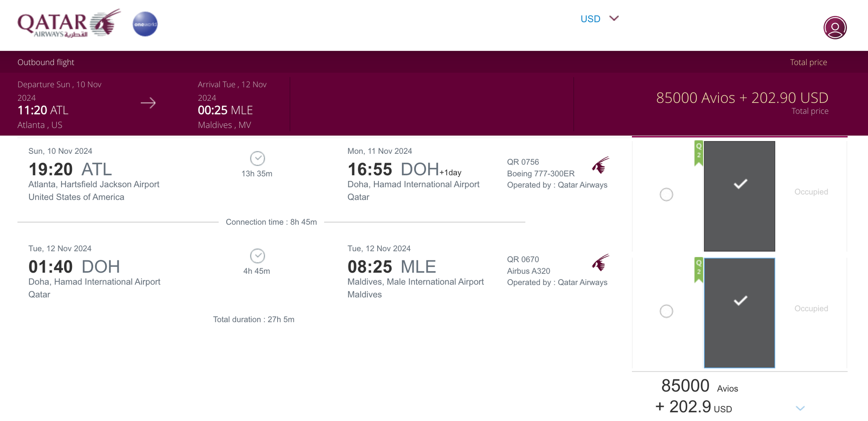Screen dimensions: 868x421
Task: Open the account profile icon
Action: (835, 27)
